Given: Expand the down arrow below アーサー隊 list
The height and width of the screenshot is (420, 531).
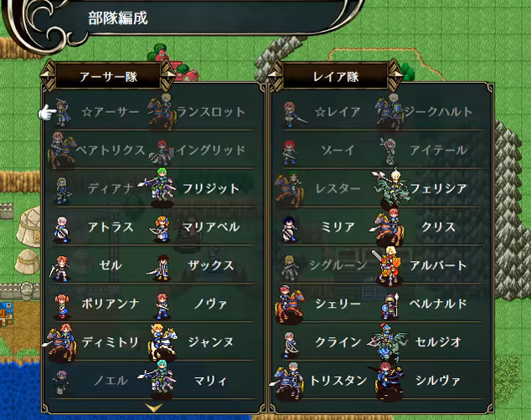Looking at the screenshot, I should click(x=153, y=407).
